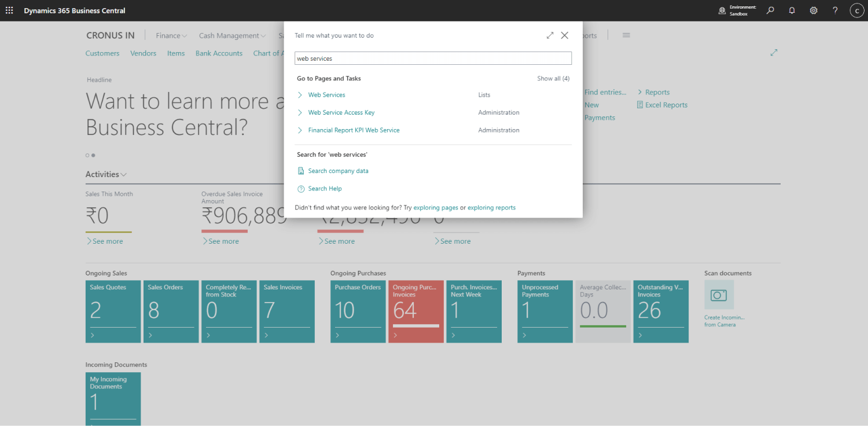Open Items navigation link
The image size is (868, 426).
176,53
